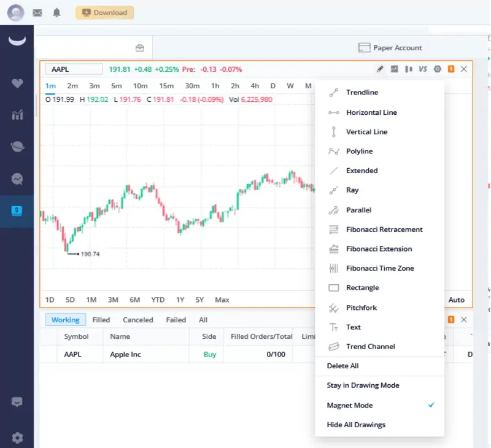Open the chart settings gear icon
Screen dimensions: 491x448
pos(438,69)
